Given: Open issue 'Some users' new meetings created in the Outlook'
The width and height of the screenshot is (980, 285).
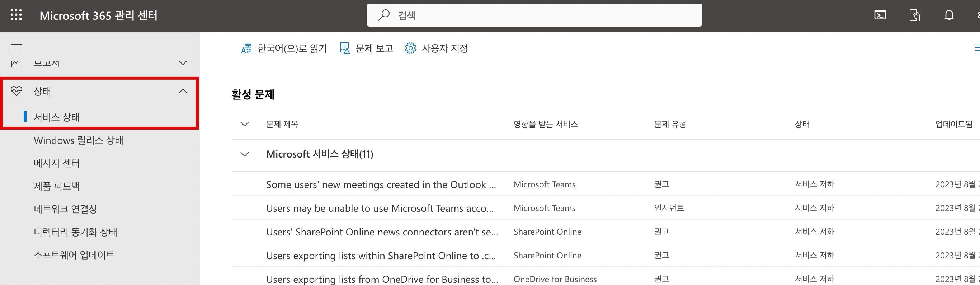Looking at the screenshot, I should pos(381,184).
